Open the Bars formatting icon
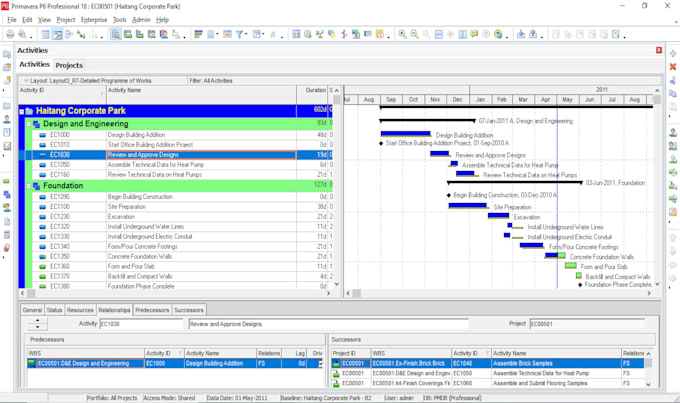 pyautogui.click(x=198, y=34)
